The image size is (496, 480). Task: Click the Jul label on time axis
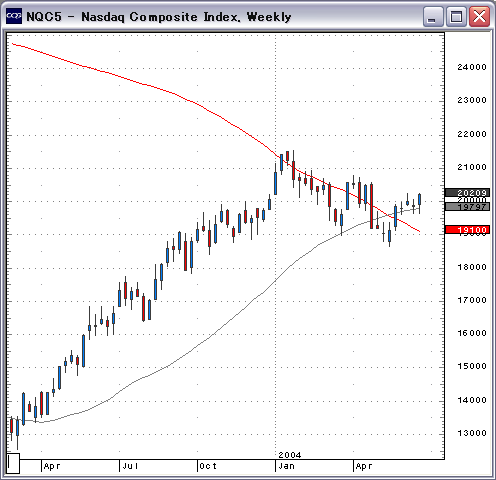[130, 466]
